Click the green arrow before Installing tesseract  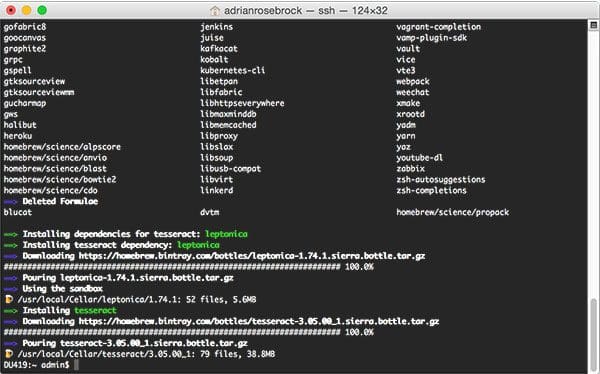coord(10,311)
